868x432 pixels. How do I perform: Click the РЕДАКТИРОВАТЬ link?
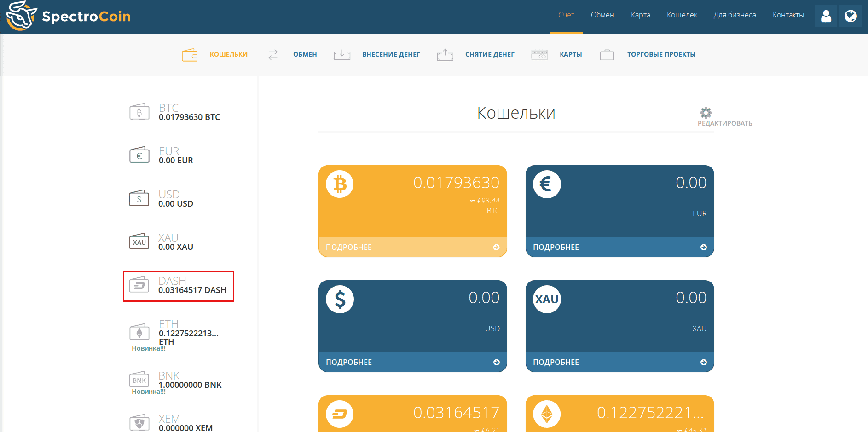pos(725,123)
